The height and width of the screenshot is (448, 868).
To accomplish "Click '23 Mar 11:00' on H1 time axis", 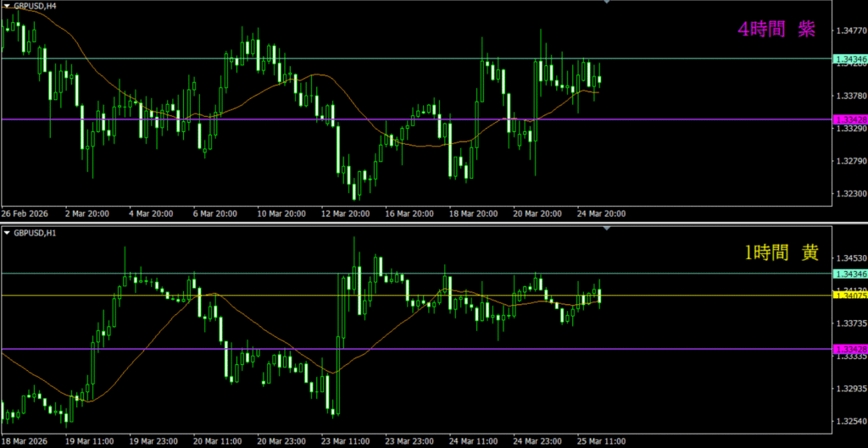I will click(x=345, y=441).
